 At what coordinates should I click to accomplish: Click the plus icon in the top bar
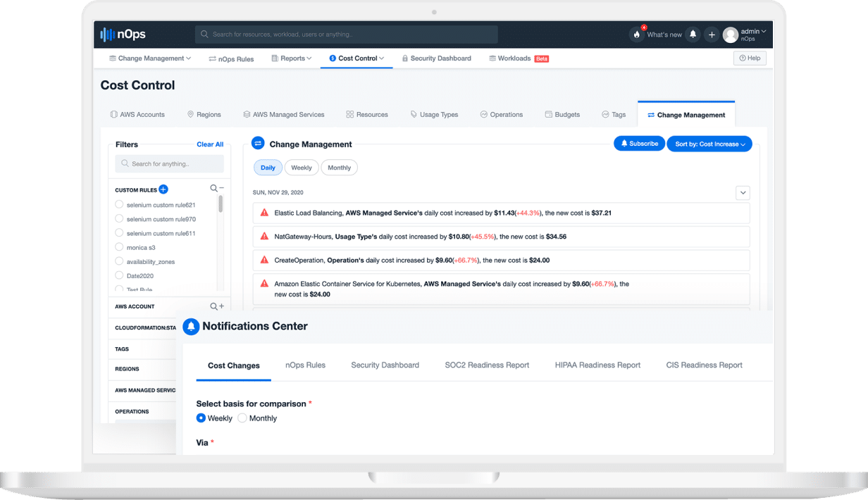pos(712,35)
